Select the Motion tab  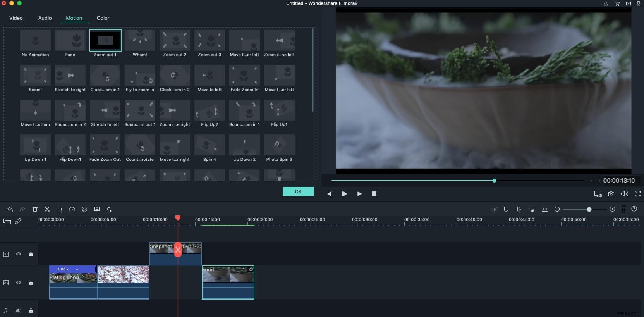(x=74, y=18)
